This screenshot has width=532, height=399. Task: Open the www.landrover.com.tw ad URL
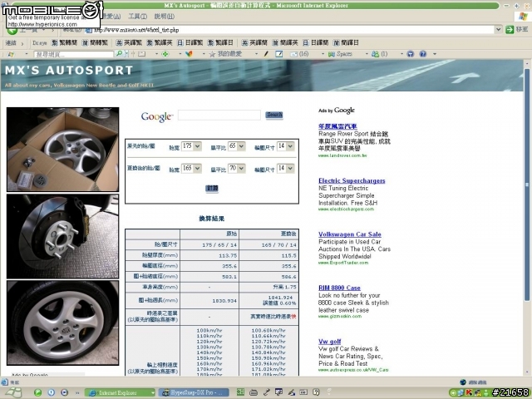click(342, 155)
